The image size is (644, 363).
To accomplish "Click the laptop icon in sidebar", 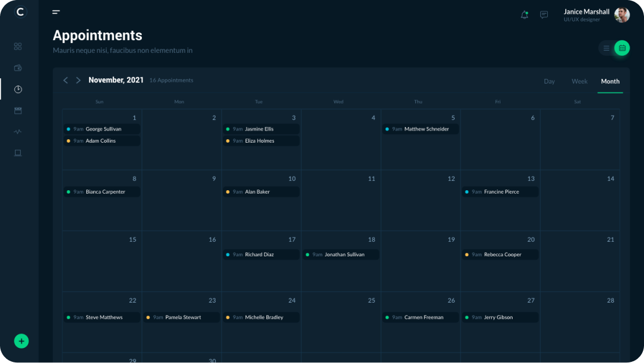I will pyautogui.click(x=18, y=153).
